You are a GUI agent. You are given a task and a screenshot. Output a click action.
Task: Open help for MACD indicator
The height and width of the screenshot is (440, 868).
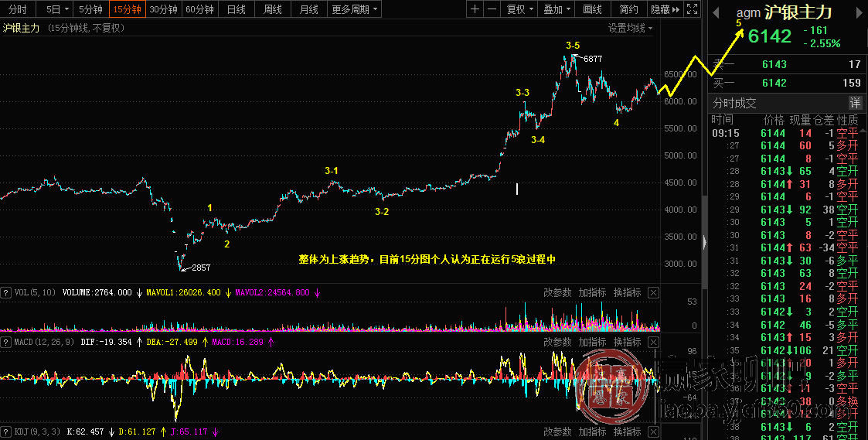(5, 342)
